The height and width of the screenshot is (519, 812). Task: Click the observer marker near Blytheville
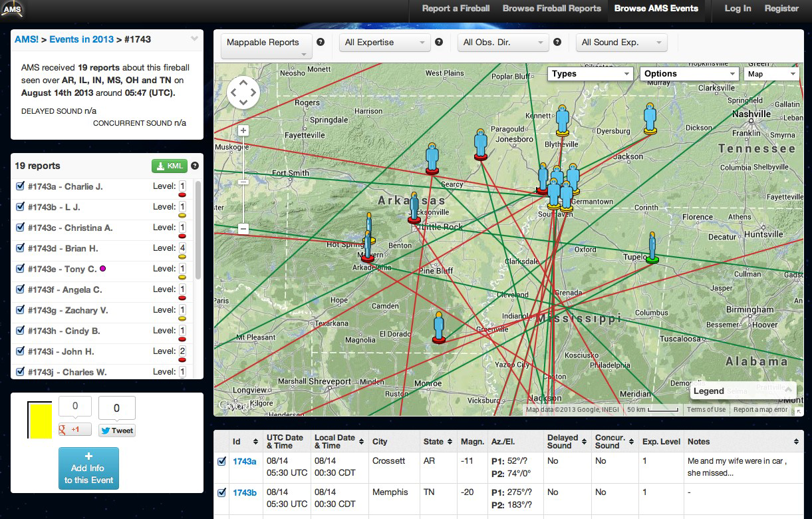[x=563, y=121]
